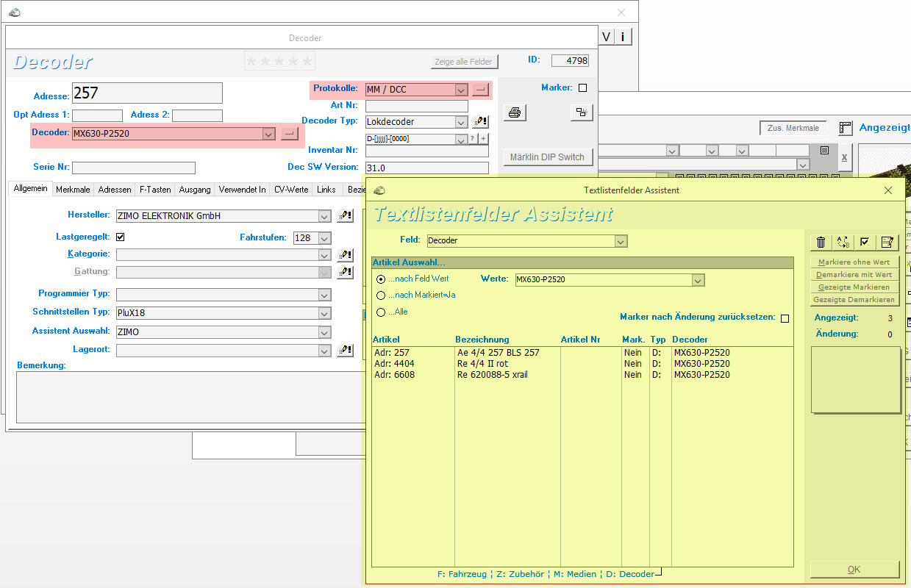The width and height of the screenshot is (911, 588).
Task: Open the Gattung list editor icon
Action: (x=345, y=273)
